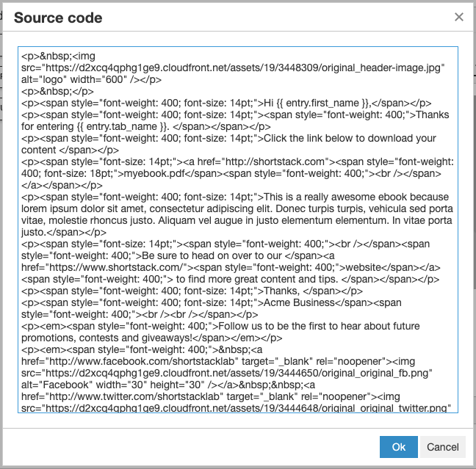The image size is (476, 469).
Task: Click inside the source code text area
Action: (x=238, y=230)
